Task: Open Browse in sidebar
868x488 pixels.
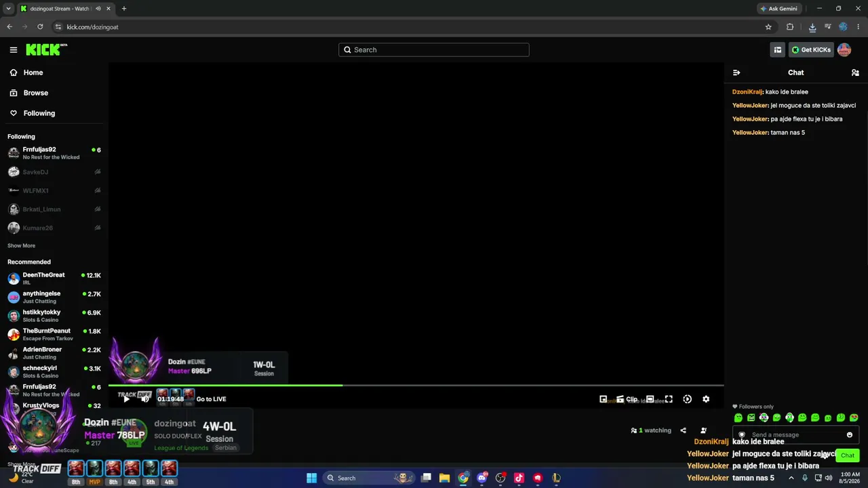Action: click(x=54, y=93)
